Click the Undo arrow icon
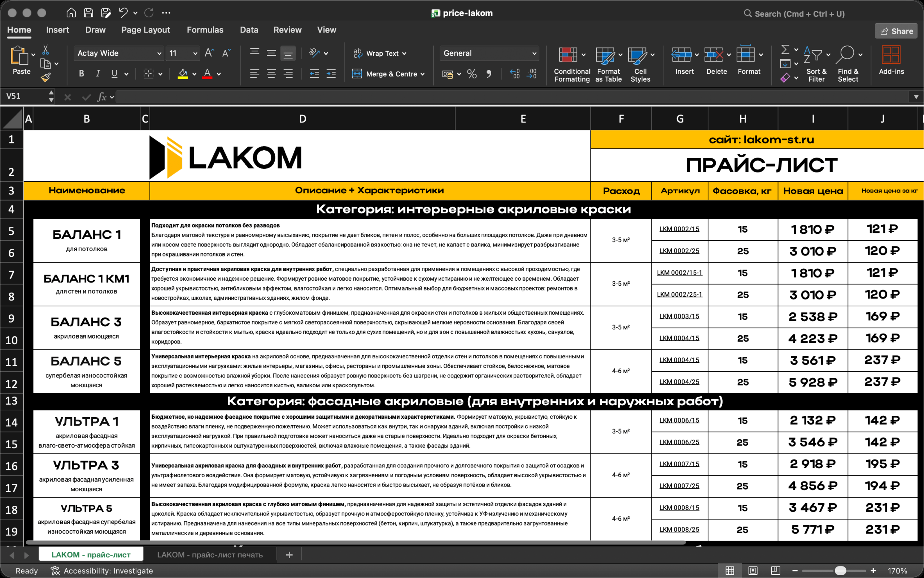 coord(123,13)
